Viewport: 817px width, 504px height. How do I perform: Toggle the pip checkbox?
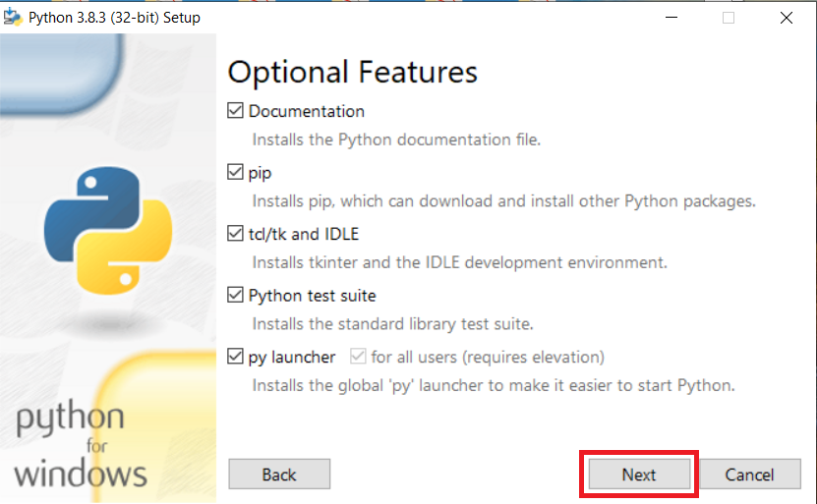coord(235,172)
